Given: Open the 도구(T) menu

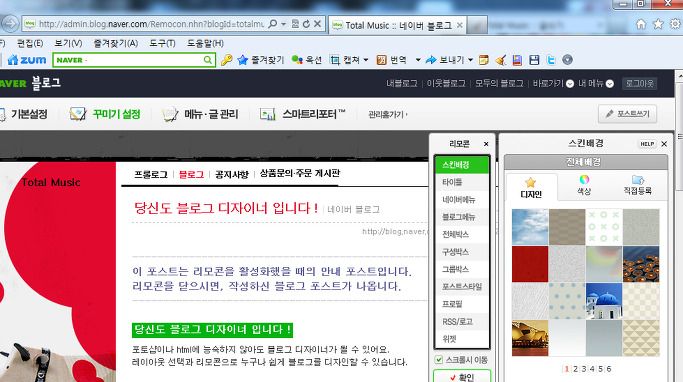Looking at the screenshot, I should click(162, 43).
